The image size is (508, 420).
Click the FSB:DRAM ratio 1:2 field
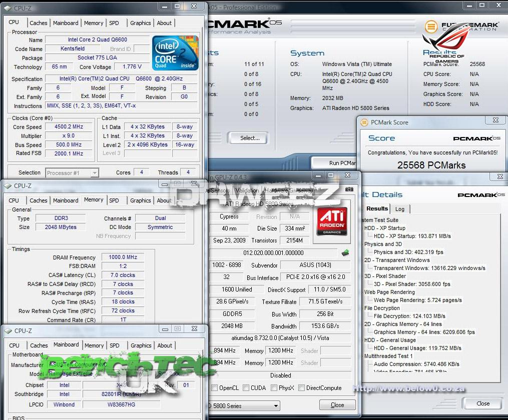[123, 266]
